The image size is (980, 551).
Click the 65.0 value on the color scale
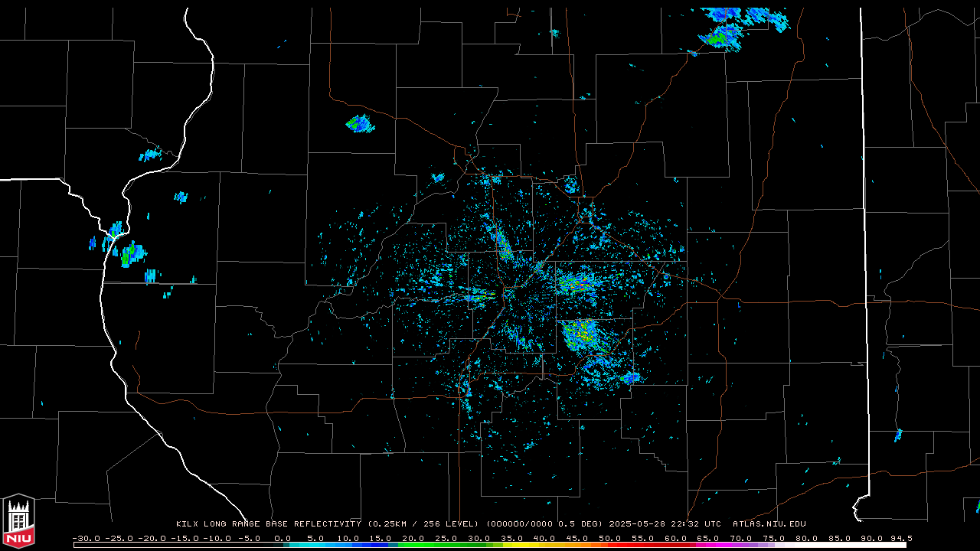point(708,539)
